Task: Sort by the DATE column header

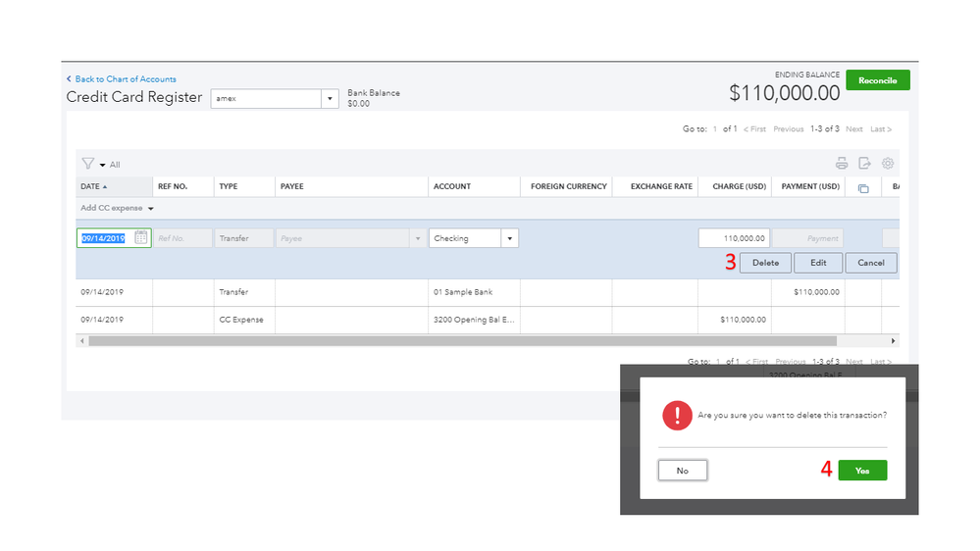Action: tap(114, 186)
